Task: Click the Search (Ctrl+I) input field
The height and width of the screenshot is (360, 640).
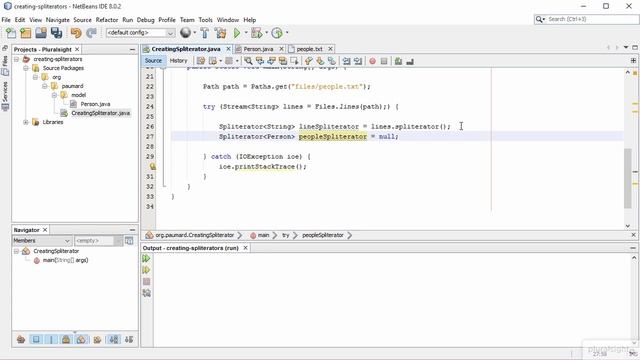Action: point(593,19)
